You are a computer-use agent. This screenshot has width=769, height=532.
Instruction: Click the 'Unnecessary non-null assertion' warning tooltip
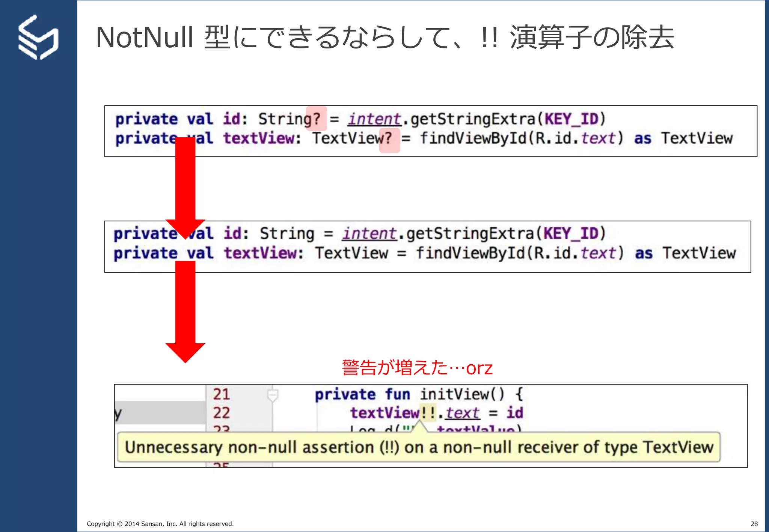419,447
